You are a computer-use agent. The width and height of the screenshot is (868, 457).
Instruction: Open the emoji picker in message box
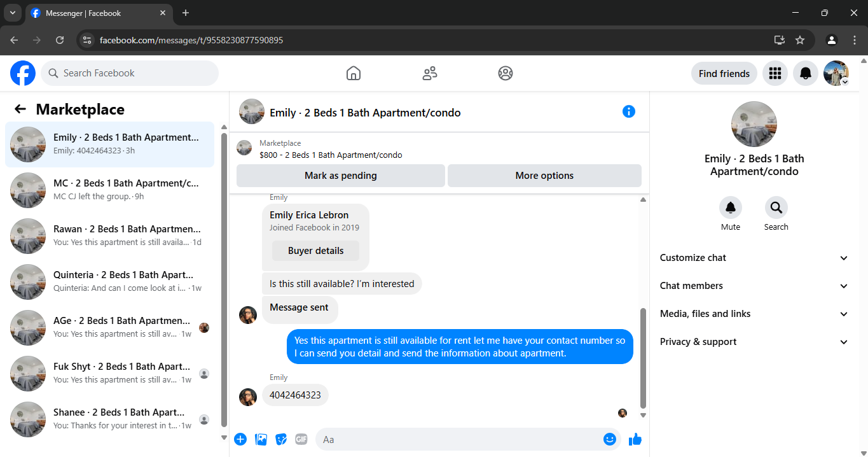point(610,439)
